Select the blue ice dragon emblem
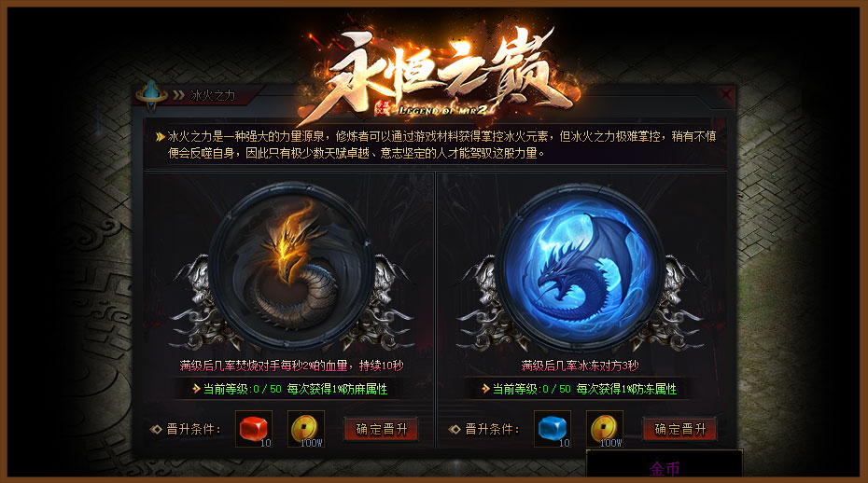This screenshot has height=483, width=868. (580, 268)
